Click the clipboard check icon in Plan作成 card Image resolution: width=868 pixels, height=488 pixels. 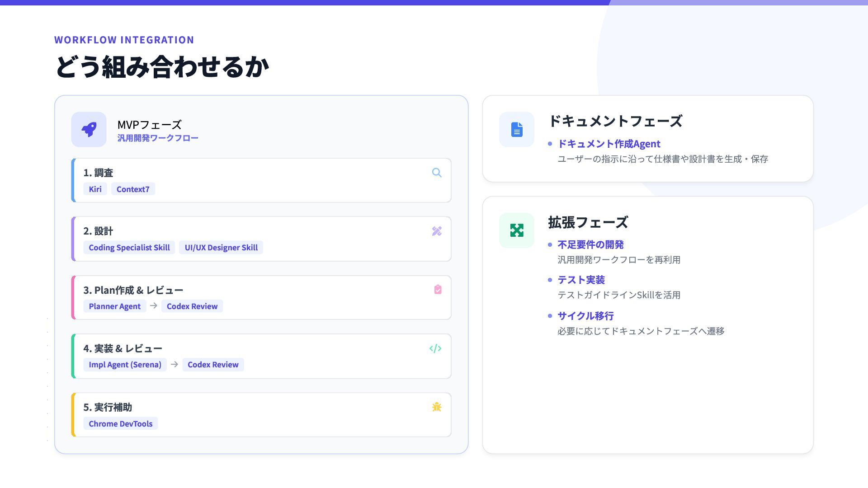pos(437,290)
